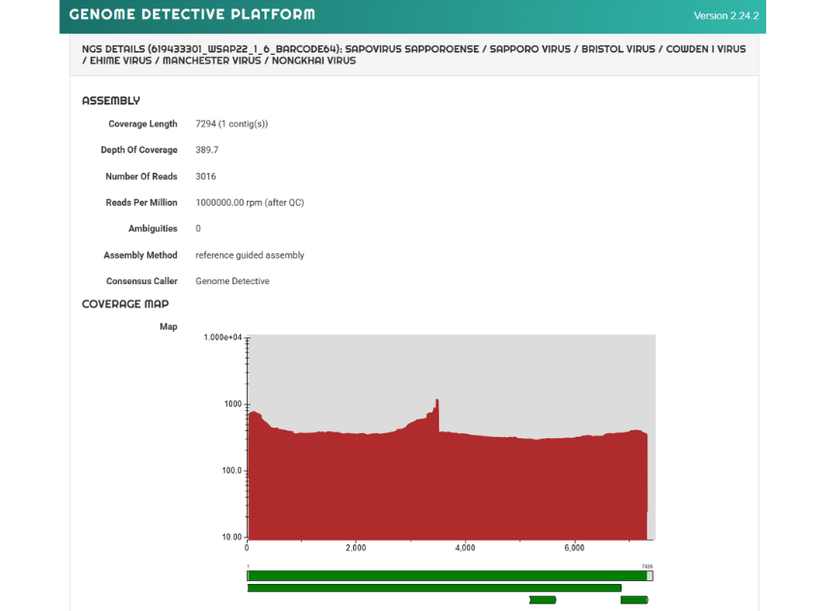
Task: Click the rightmost short green gene arrow
Action: click(634, 600)
